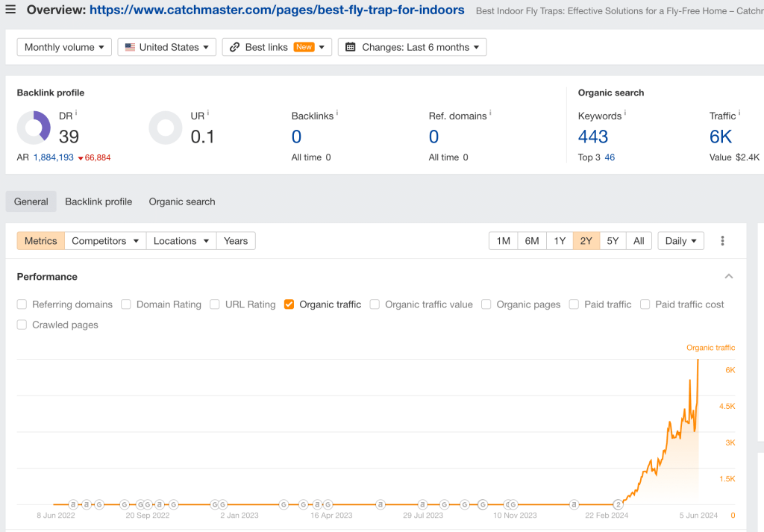Image resolution: width=764 pixels, height=532 pixels.
Task: Click the UR value 0.1
Action: (x=202, y=137)
